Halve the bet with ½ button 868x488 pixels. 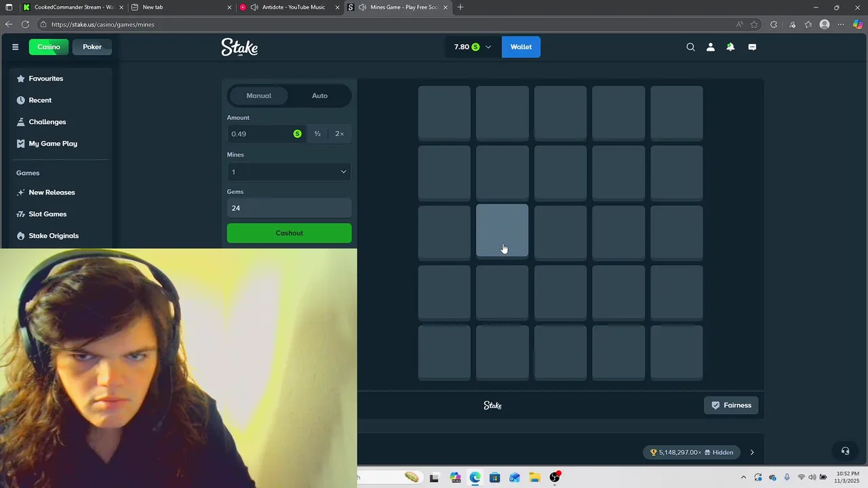[317, 134]
